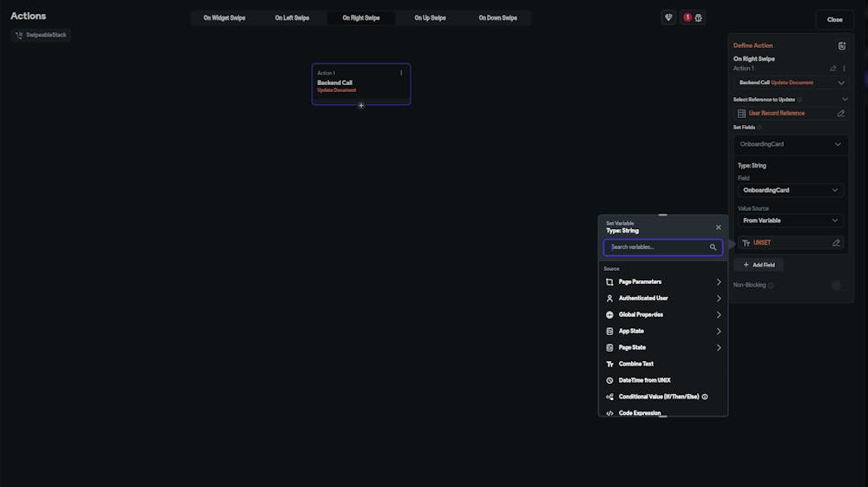Click the Actions title text
This screenshot has width=868, height=487.
click(x=29, y=16)
